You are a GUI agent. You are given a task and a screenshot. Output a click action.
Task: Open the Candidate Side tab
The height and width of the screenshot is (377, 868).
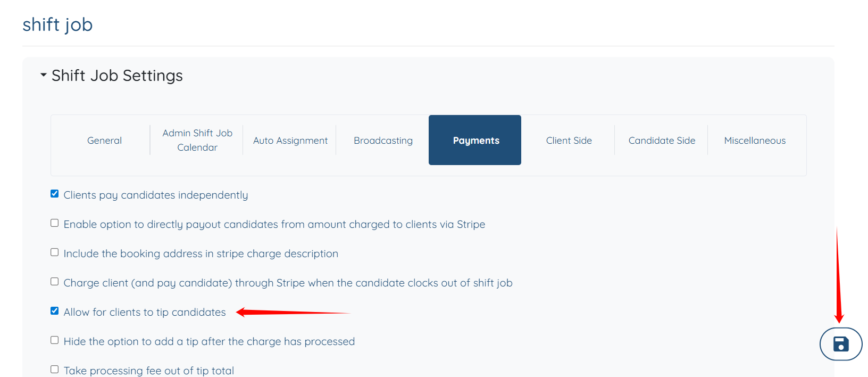click(x=662, y=141)
